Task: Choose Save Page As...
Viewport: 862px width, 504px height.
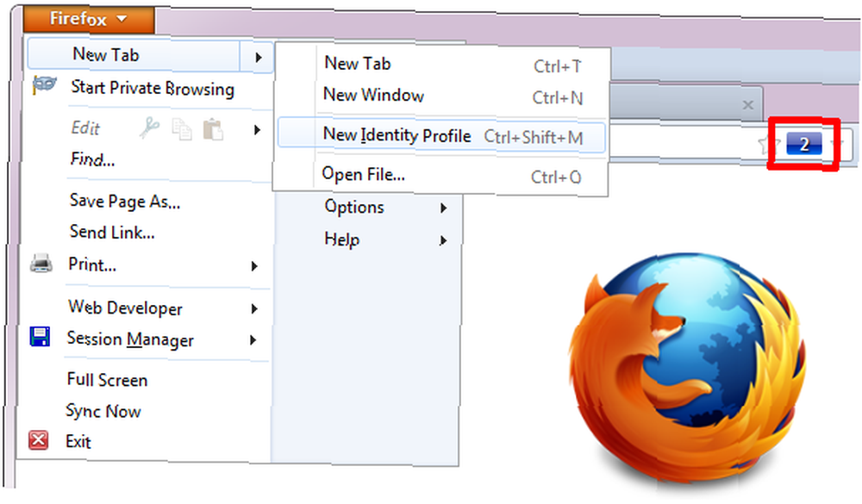Action: pos(125,201)
